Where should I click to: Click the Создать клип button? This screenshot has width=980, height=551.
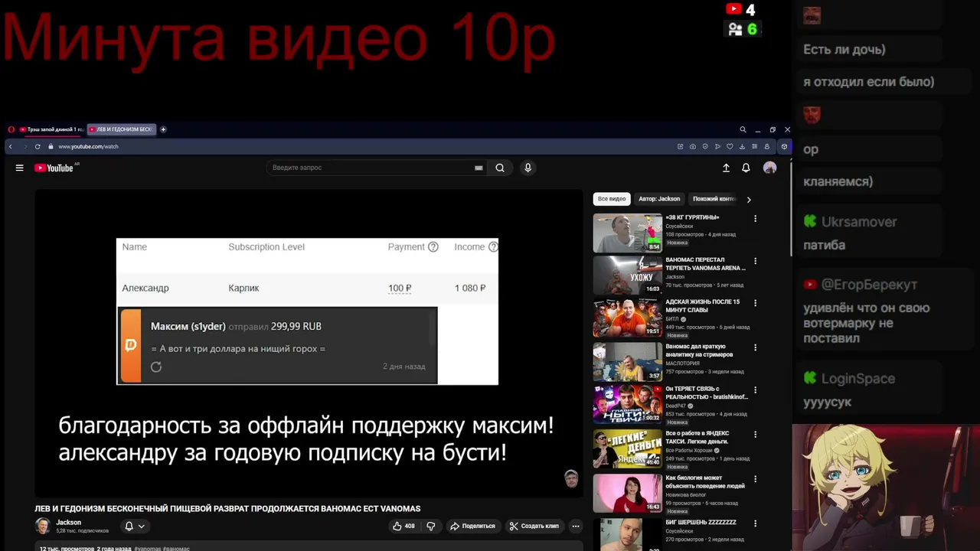point(534,526)
